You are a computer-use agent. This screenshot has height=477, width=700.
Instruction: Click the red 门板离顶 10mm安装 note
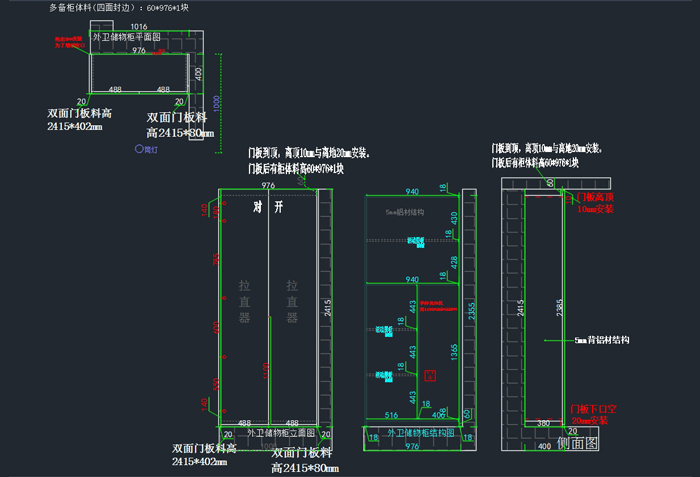(x=598, y=204)
